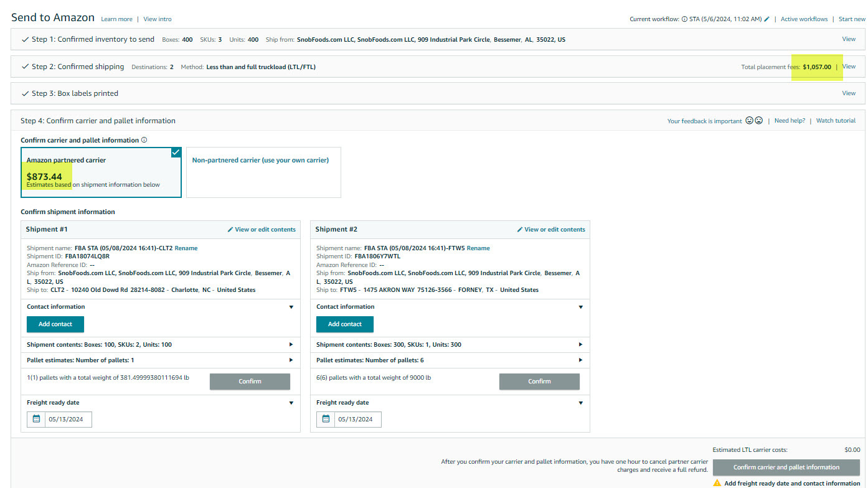The image size is (868, 488).
Task: Collapse Freight ready date in Shipment #1
Action: click(291, 403)
